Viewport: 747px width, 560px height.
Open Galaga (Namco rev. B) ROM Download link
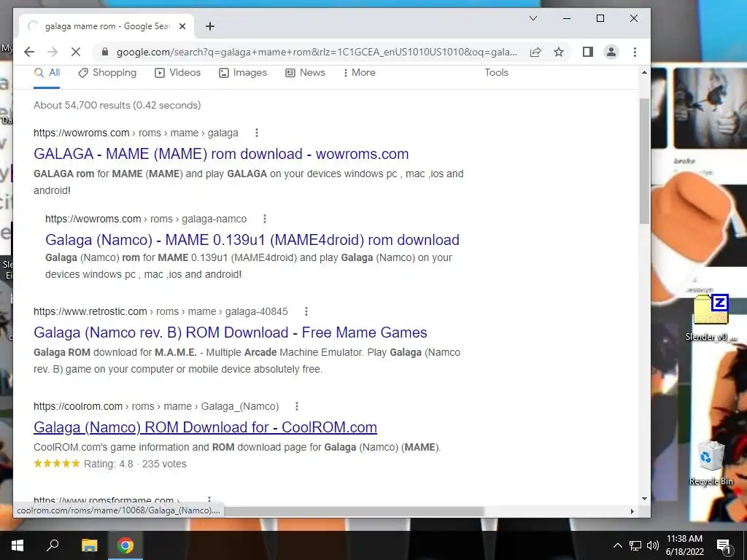coord(230,332)
